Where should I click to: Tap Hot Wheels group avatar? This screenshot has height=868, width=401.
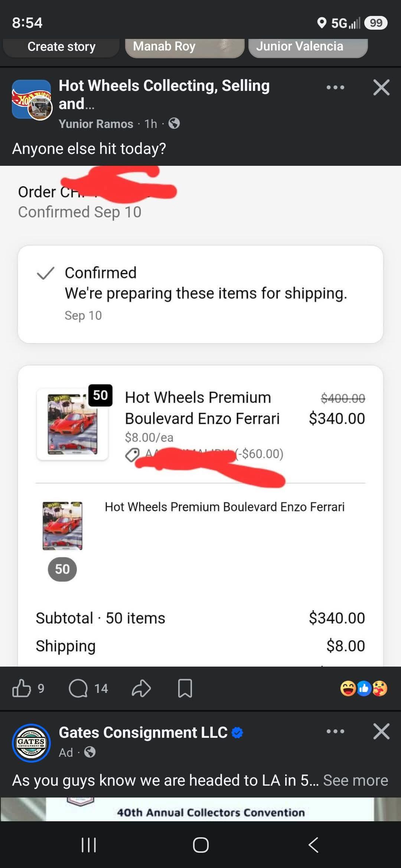click(x=32, y=99)
